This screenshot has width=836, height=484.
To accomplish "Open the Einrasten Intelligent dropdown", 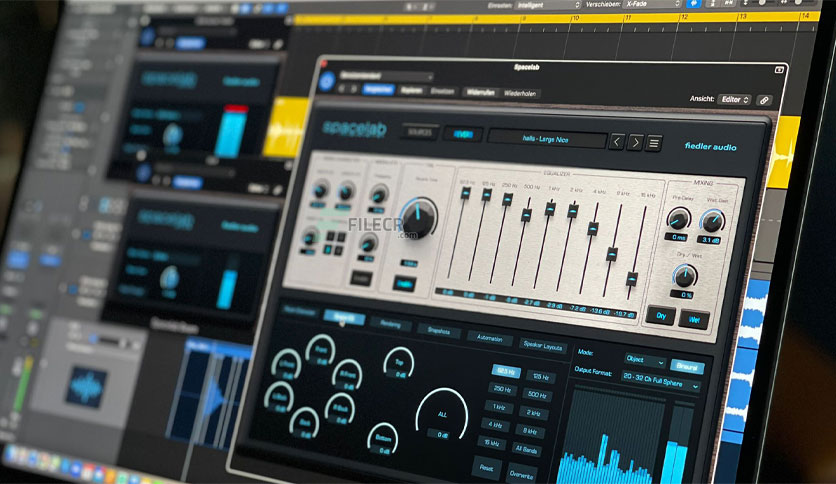I will (x=548, y=5).
